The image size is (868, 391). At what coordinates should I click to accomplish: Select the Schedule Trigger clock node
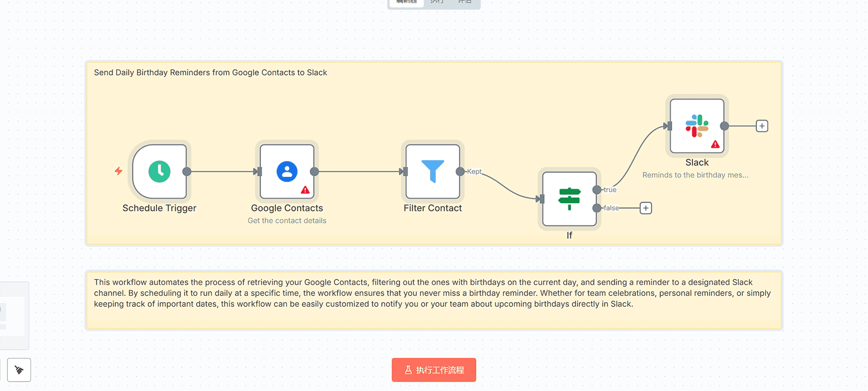coord(160,172)
